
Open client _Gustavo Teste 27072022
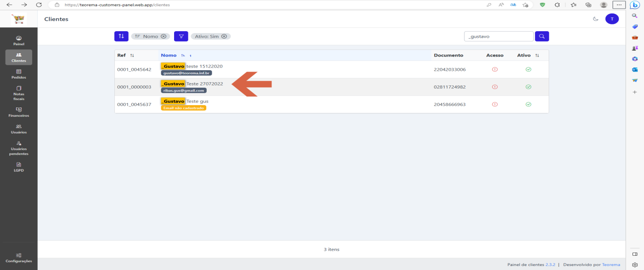(x=192, y=84)
